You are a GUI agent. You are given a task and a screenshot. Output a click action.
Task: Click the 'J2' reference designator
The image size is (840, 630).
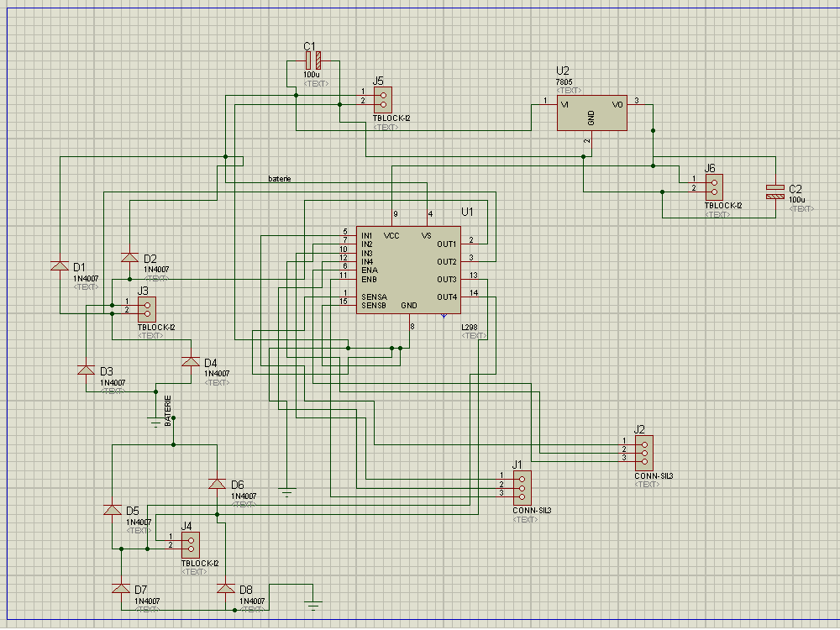639,429
